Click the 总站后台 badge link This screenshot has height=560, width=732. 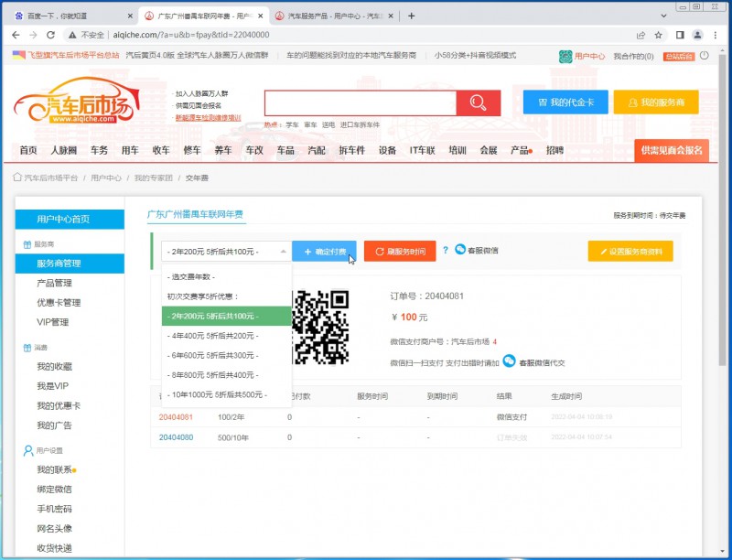click(679, 57)
